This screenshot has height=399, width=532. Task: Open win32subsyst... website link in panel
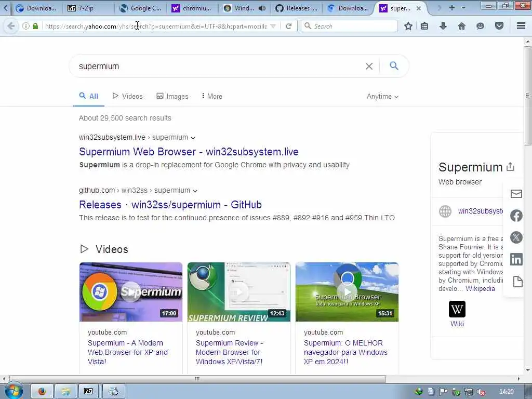(481, 211)
